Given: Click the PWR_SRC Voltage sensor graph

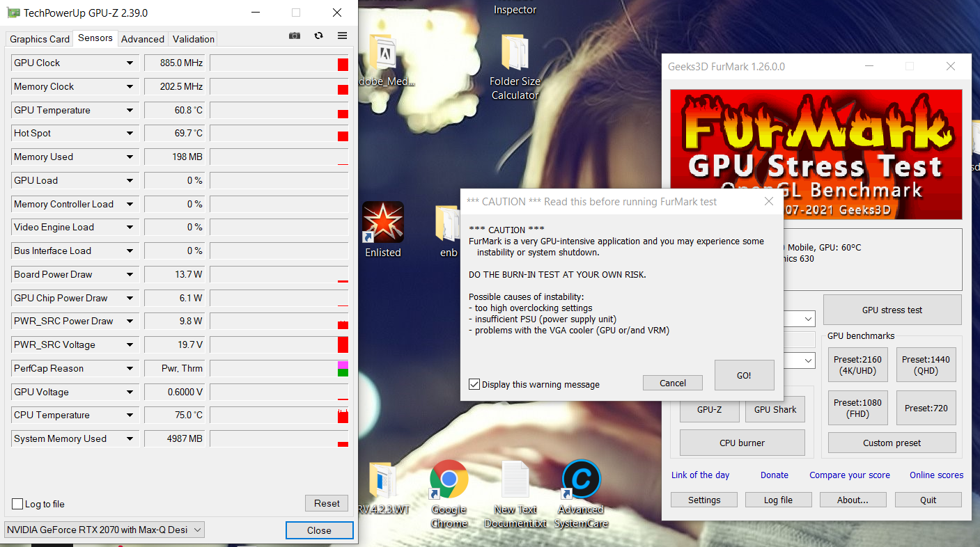Looking at the screenshot, I should (x=279, y=345).
